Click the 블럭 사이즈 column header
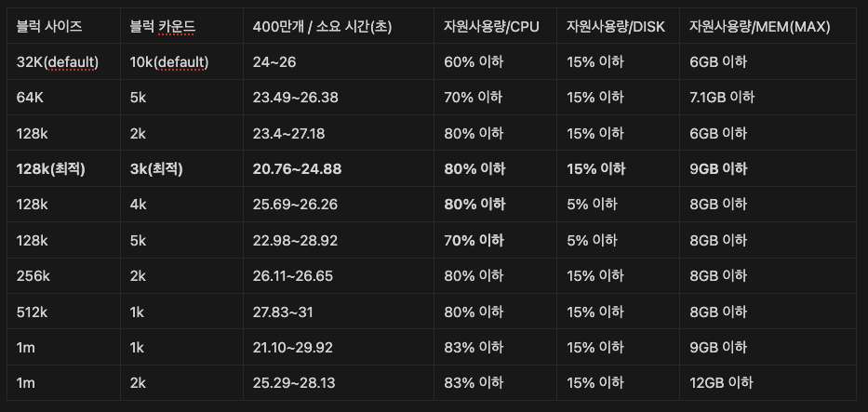The width and height of the screenshot is (868, 412). click(x=63, y=26)
